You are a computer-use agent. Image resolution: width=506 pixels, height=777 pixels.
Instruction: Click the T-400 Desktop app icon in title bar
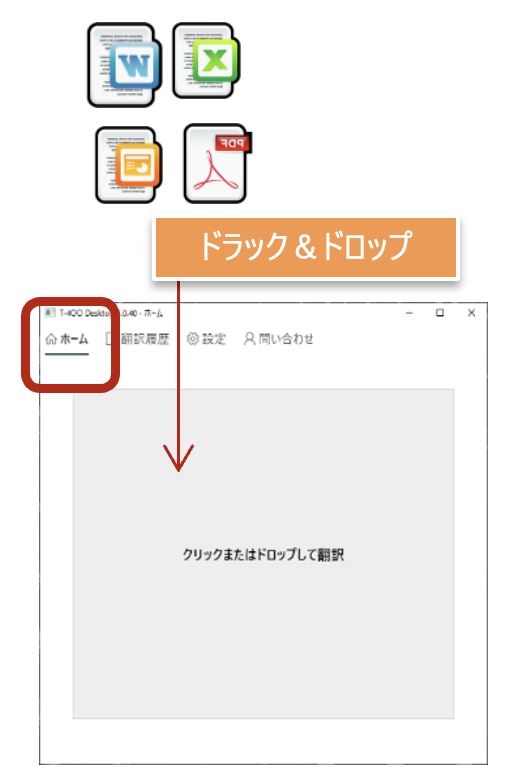(x=50, y=313)
